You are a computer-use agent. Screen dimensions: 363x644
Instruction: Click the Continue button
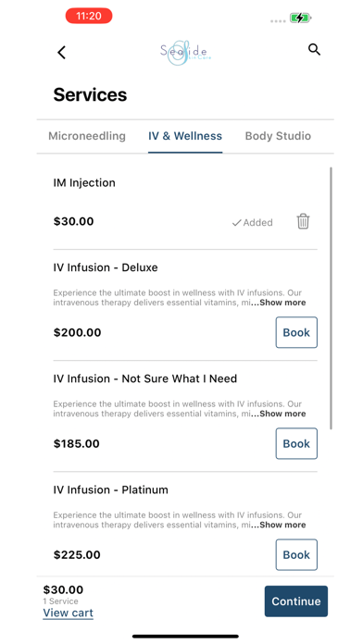click(x=296, y=601)
